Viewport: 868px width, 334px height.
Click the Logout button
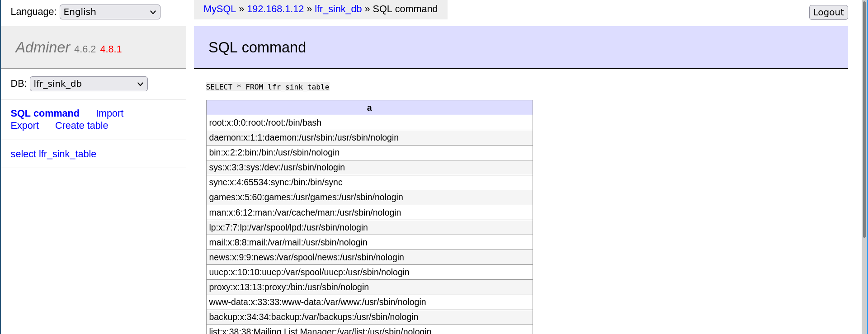click(x=828, y=12)
